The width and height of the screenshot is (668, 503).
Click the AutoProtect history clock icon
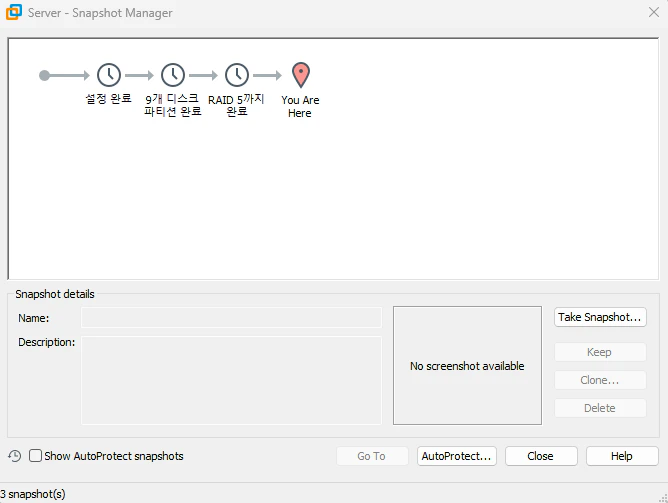coord(14,456)
